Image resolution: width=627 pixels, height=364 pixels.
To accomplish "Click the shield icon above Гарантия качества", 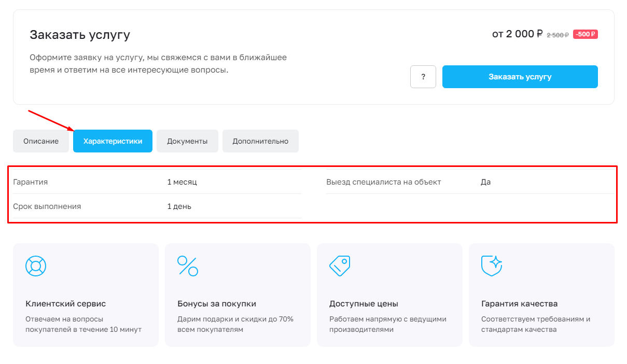I will pos(492,266).
